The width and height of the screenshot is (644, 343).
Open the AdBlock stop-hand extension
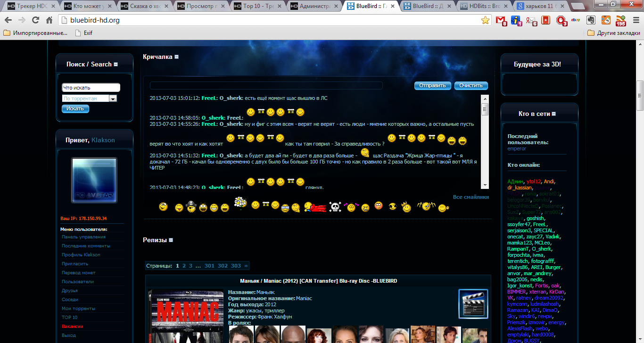coord(561,20)
